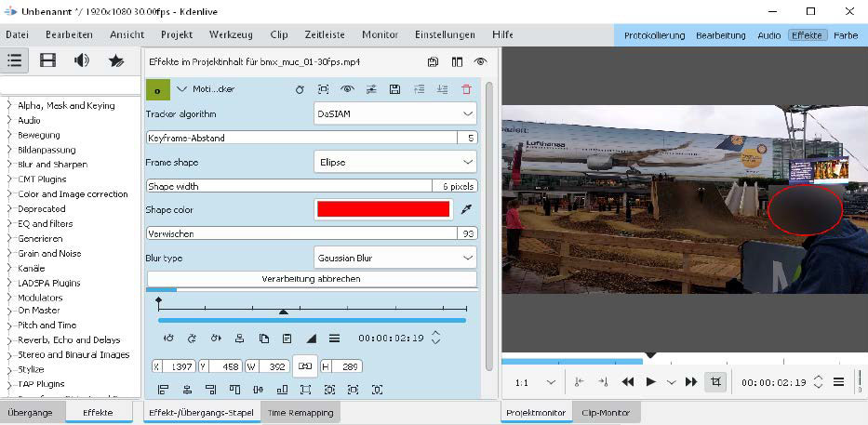Copy keyframe icon in keyframe toolbar
The width and height of the screenshot is (868, 425).
(x=264, y=339)
